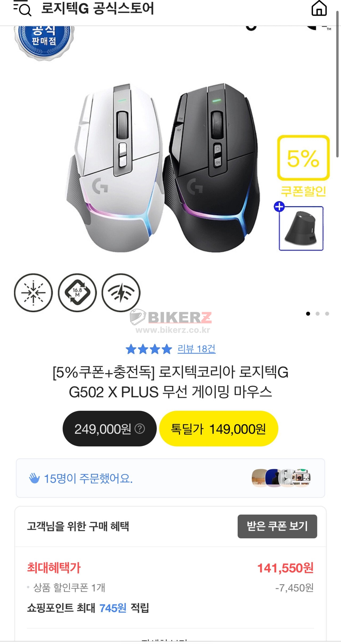Go to home via house icon
This screenshot has height=644, width=341.
point(319,8)
